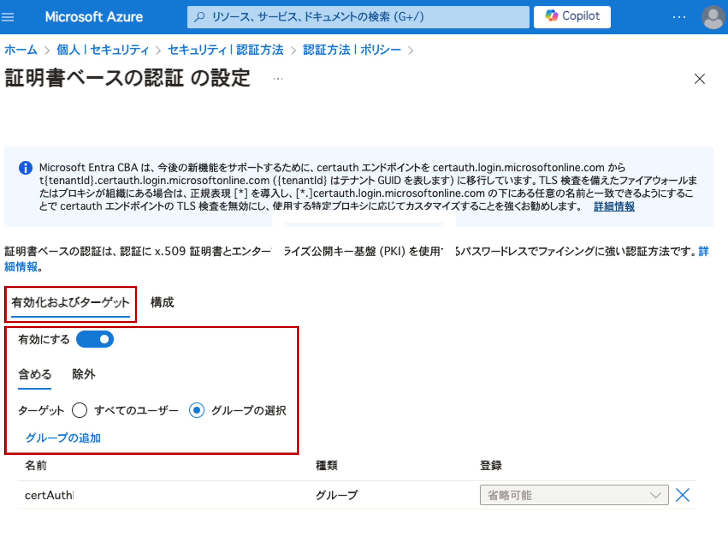Click breadcrumb 認証方法 | ポリシー
Viewport: 728px width, 560px height.
tap(352, 50)
